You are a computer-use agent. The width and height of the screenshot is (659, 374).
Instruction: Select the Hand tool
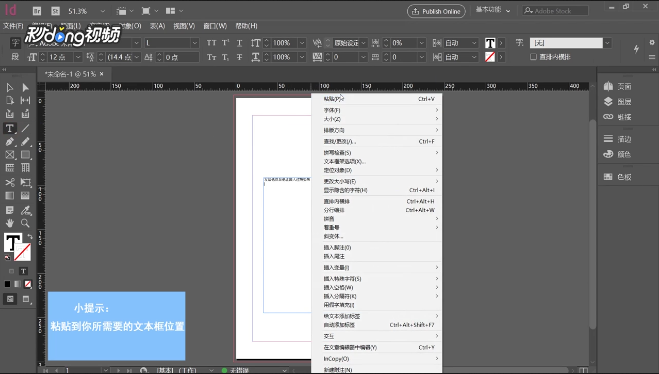(10, 223)
